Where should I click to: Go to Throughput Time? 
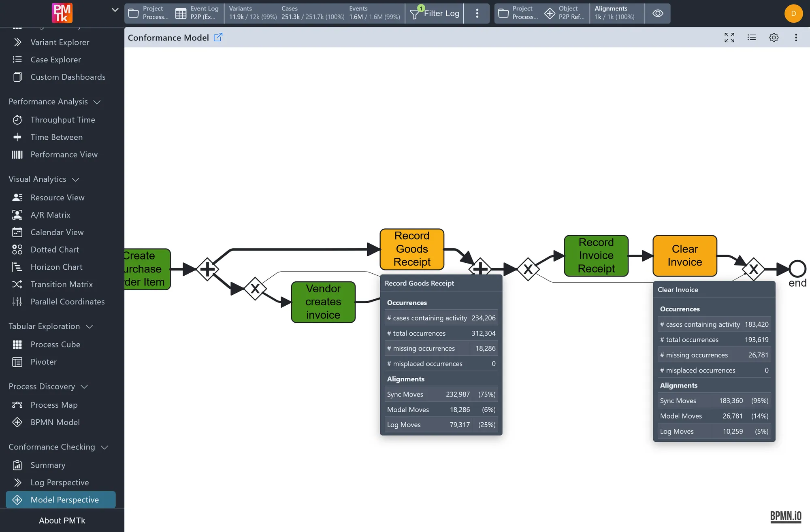[x=63, y=120]
